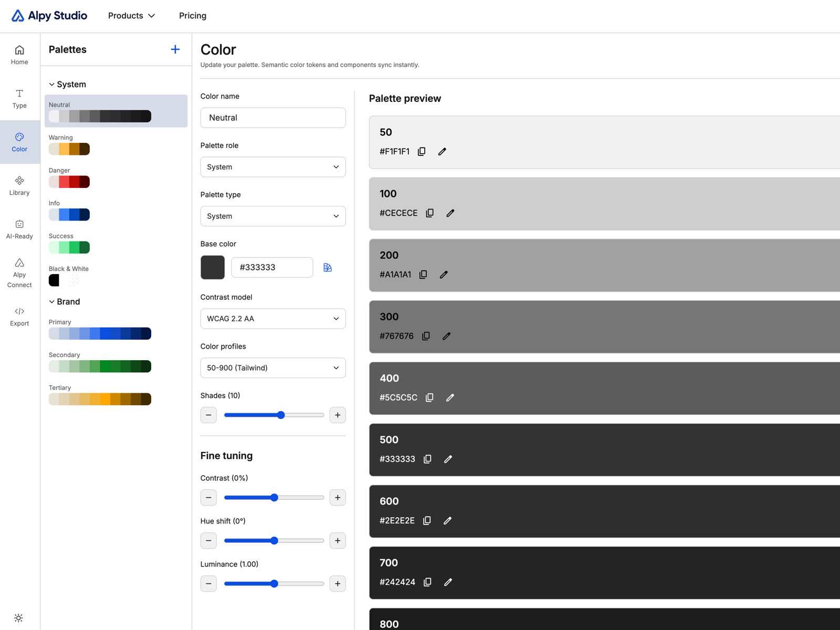Increase Contrast with plus button
Viewport: 840px width, 630px height.
338,497
